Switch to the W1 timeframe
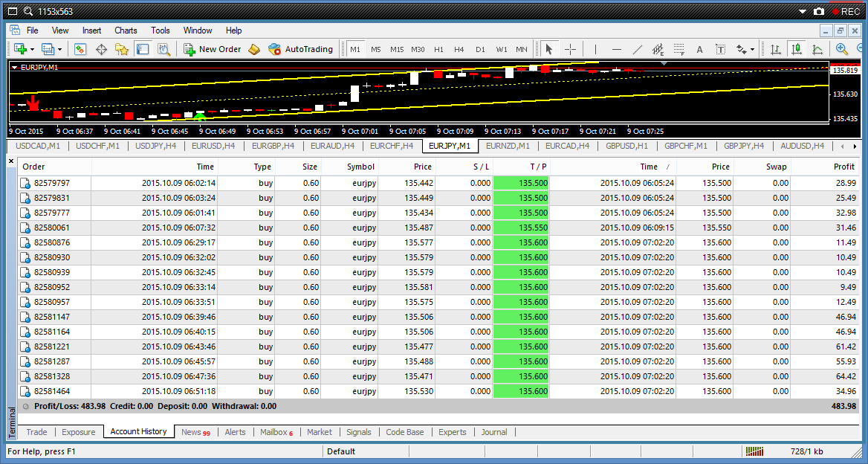The height and width of the screenshot is (464, 868). [x=501, y=49]
